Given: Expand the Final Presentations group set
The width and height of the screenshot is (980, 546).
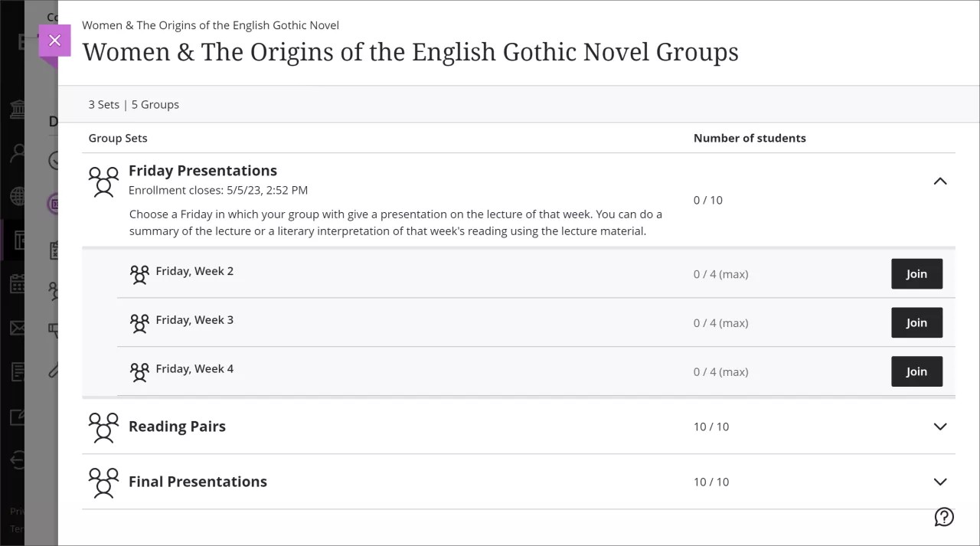Looking at the screenshot, I should 940,482.
